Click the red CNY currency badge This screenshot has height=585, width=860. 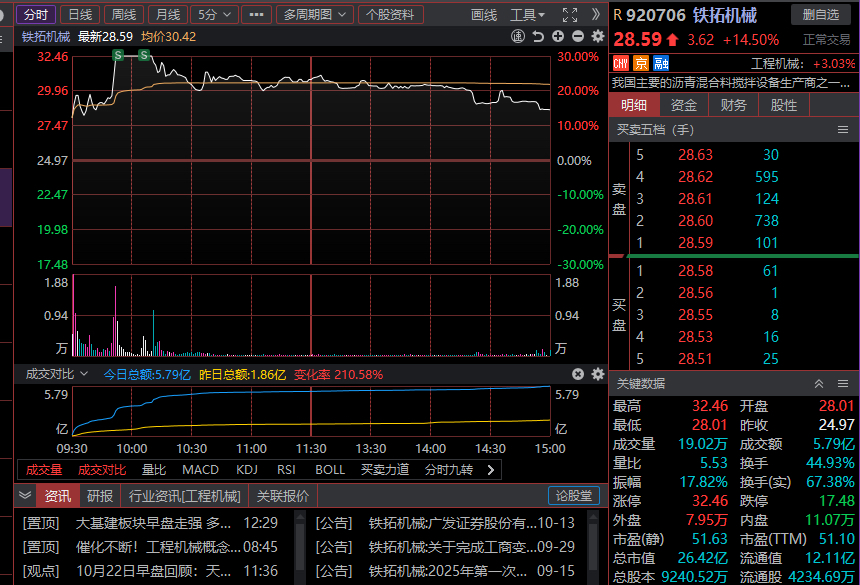pos(620,64)
